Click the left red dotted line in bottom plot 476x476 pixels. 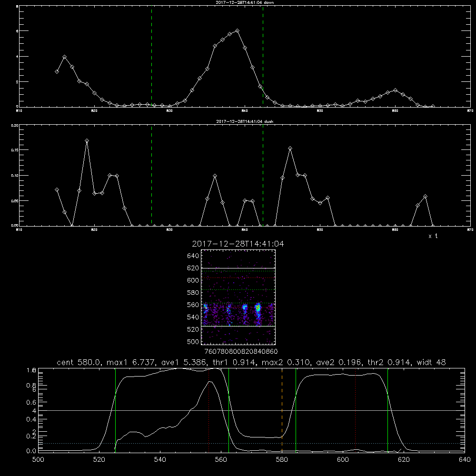point(209,410)
